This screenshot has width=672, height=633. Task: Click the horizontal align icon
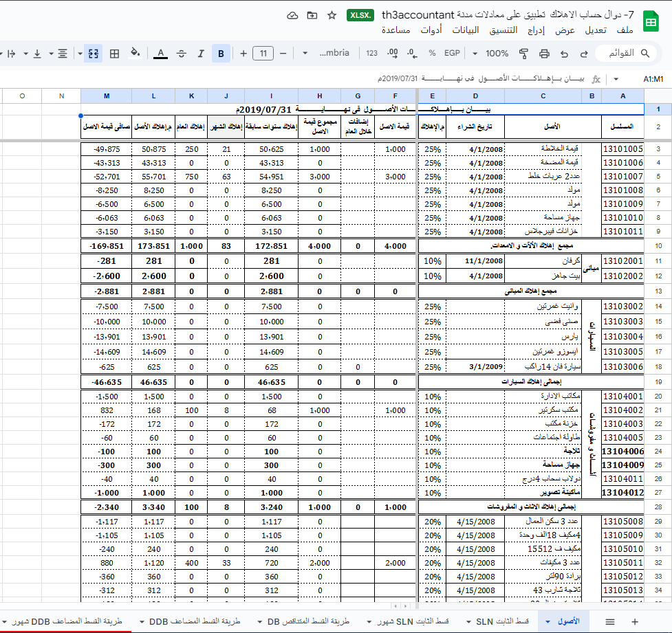(x=63, y=54)
